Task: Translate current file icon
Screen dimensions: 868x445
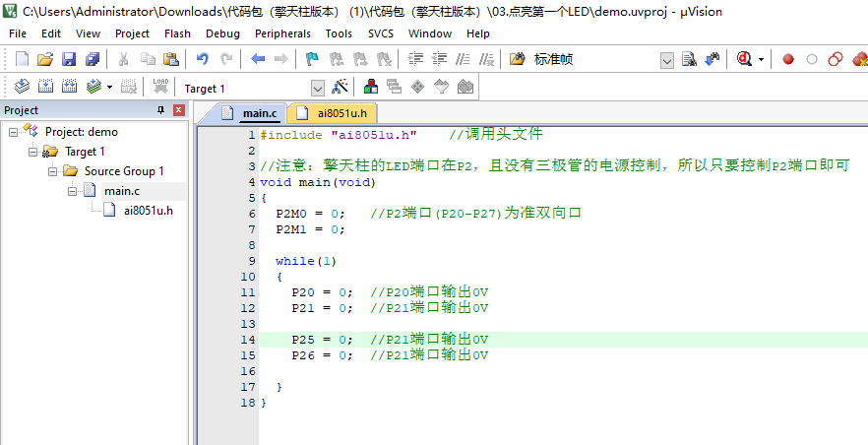Action: click(22, 87)
